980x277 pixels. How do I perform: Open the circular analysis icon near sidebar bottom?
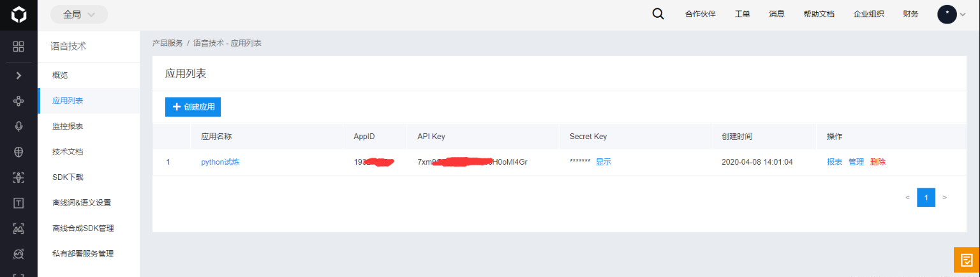[x=19, y=254]
